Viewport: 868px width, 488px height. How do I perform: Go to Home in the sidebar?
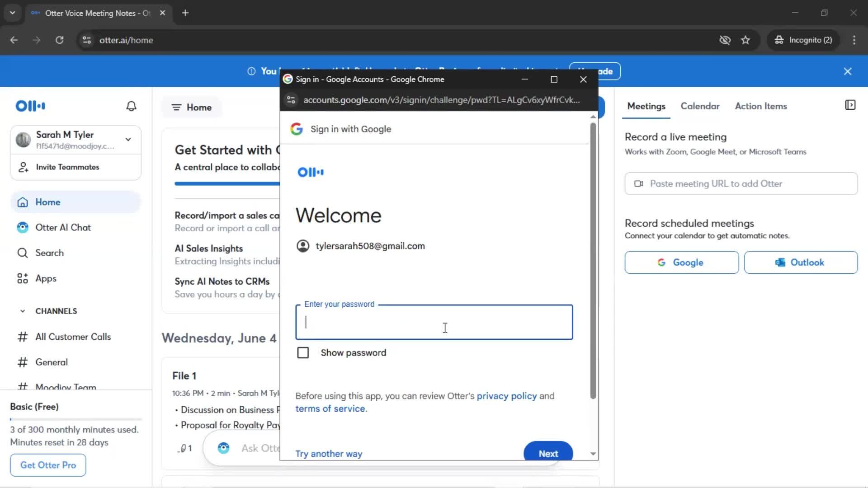[76, 202]
